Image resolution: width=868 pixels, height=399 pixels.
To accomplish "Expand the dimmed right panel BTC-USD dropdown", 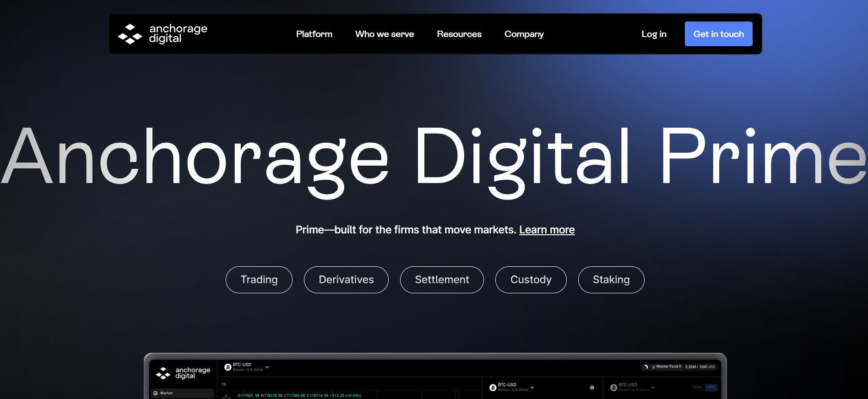I will coord(653,388).
